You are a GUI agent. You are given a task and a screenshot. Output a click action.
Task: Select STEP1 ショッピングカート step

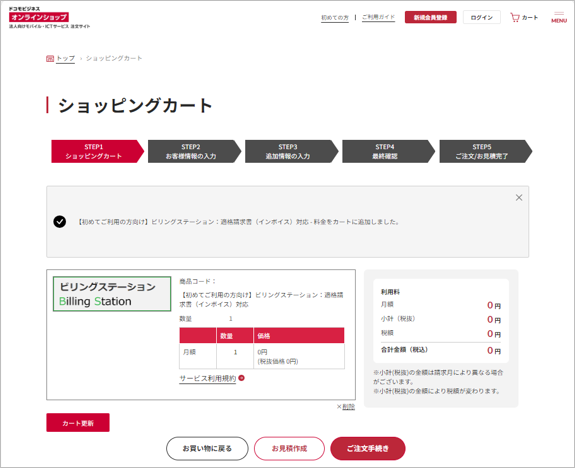pyautogui.click(x=98, y=151)
